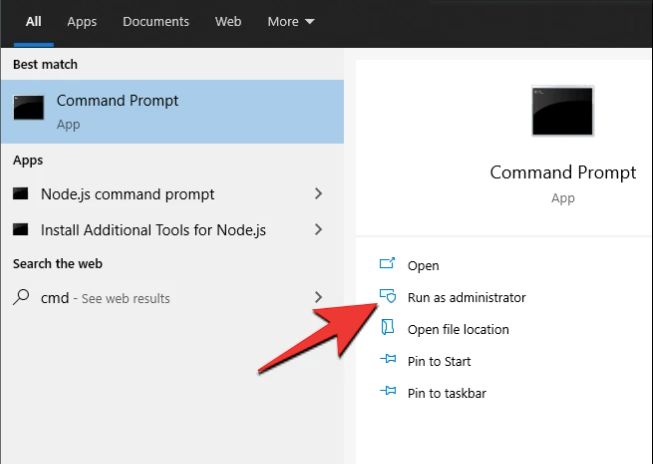Expand the Install Additional Tools for Node.js chevron
This screenshot has height=464, width=653.
click(319, 230)
